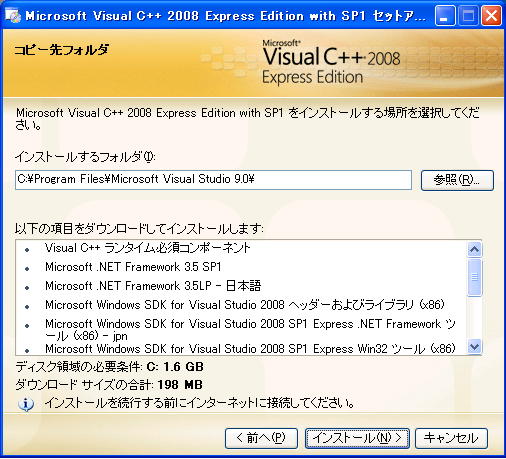Click the ディスク領域の必要条件 C: 1.6 GB text
Screen dimensions: 506x459
[x=109, y=367]
